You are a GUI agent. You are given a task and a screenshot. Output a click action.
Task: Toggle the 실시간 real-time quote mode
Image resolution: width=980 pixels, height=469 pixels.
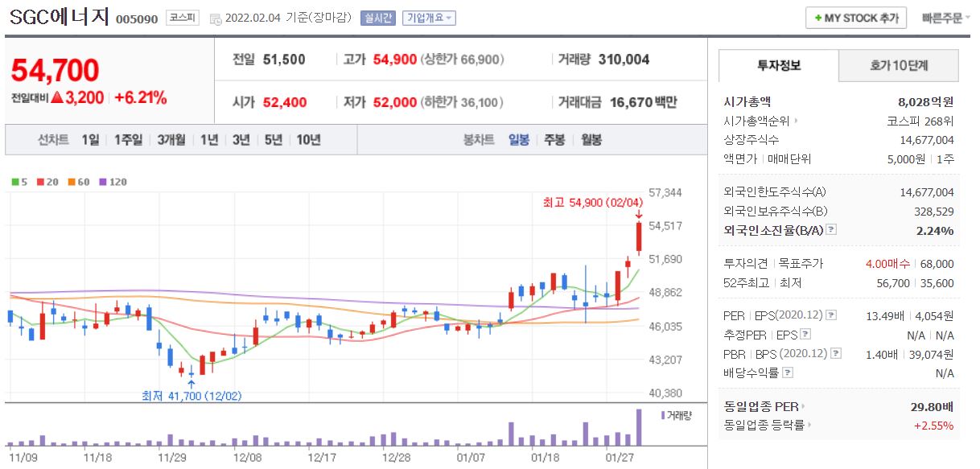click(x=377, y=18)
